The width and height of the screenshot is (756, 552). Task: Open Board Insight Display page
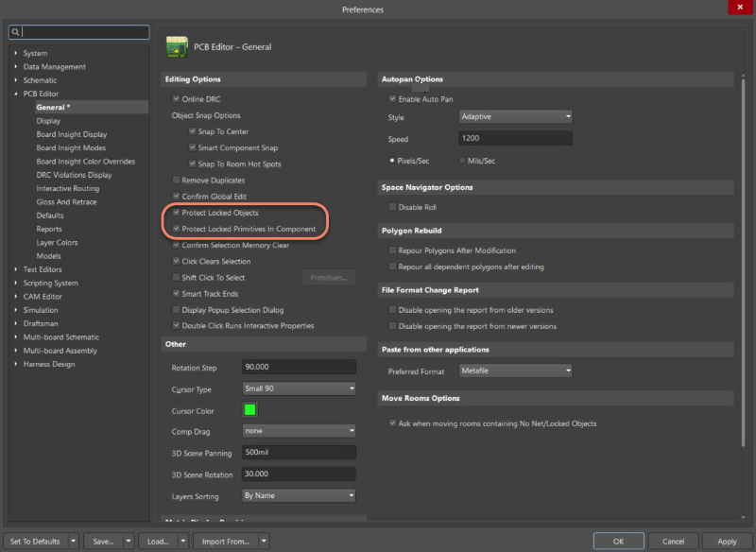(72, 134)
